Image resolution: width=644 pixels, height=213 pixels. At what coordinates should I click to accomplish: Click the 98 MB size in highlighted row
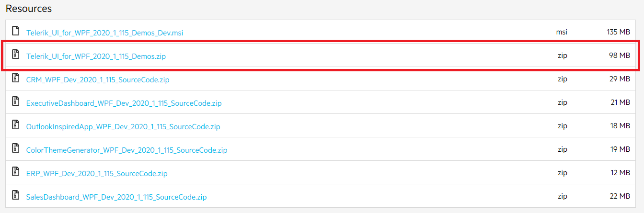pos(620,56)
